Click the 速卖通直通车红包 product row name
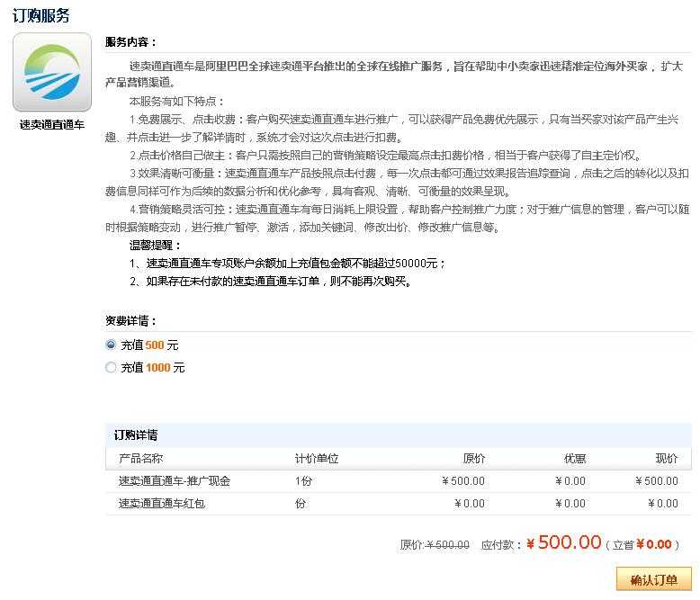700x600 pixels. (x=162, y=504)
